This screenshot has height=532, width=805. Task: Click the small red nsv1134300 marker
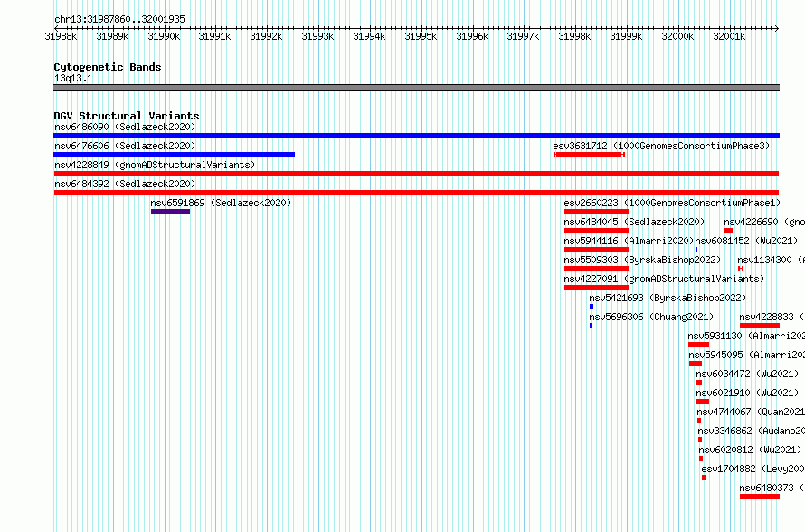(740, 269)
